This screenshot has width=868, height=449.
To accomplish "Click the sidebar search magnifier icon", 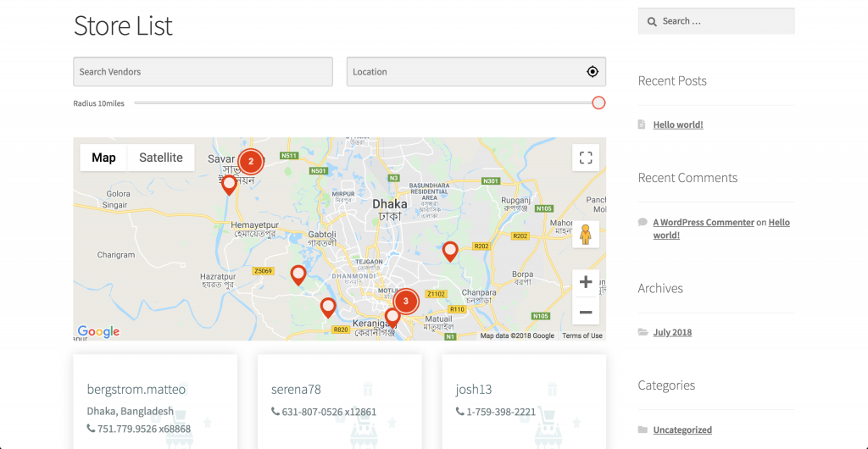I will click(652, 21).
